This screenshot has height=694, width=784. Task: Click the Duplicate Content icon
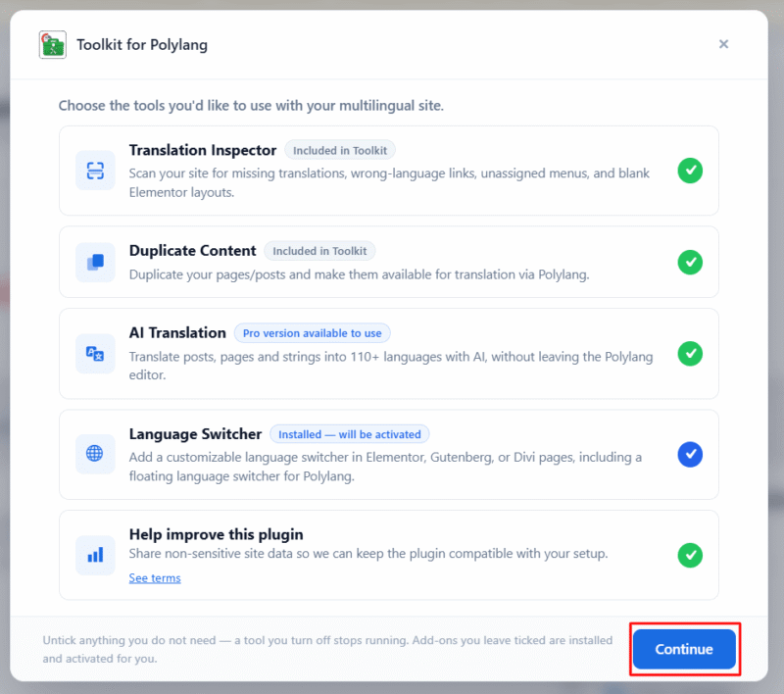[x=95, y=262]
